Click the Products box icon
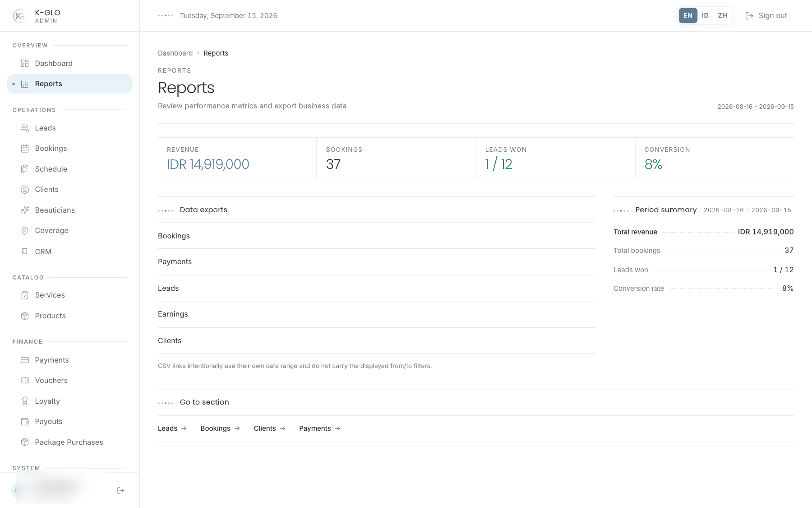 coord(25,316)
